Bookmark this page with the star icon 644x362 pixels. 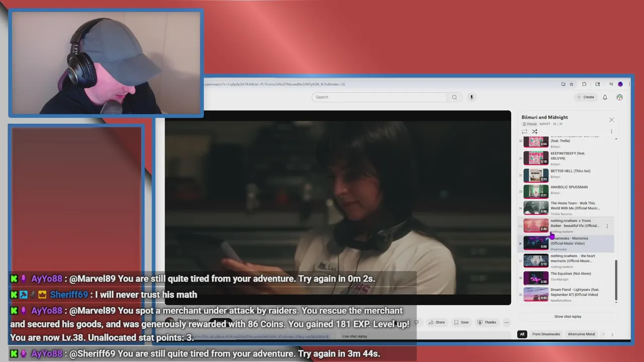[572, 84]
